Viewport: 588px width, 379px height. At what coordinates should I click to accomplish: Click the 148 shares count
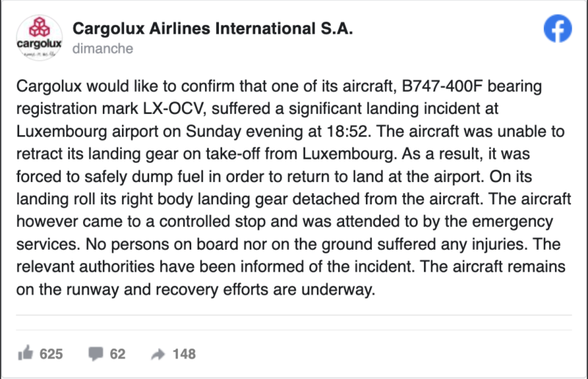184,354
